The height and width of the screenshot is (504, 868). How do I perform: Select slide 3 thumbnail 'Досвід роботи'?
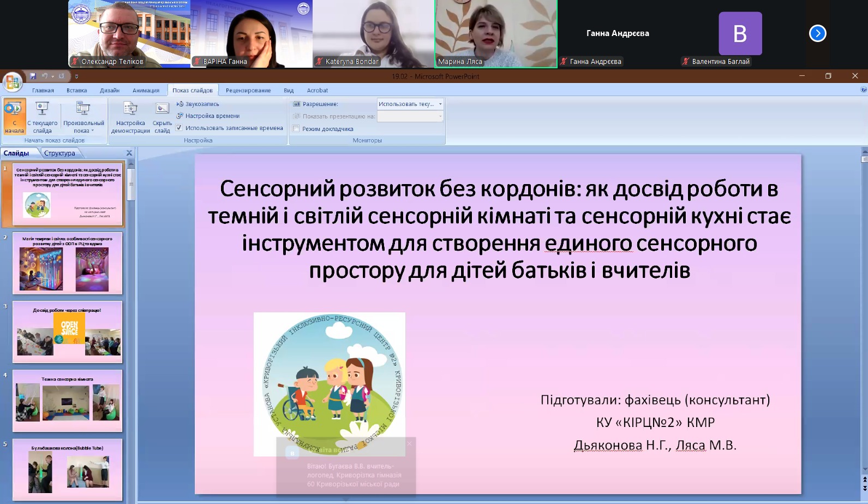(x=67, y=332)
